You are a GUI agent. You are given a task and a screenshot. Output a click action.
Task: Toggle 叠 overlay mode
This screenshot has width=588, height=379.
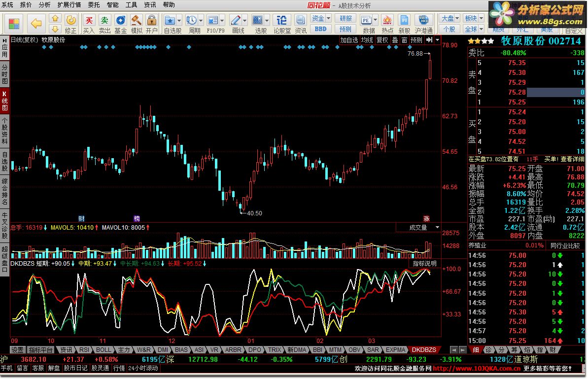[x=395, y=40]
